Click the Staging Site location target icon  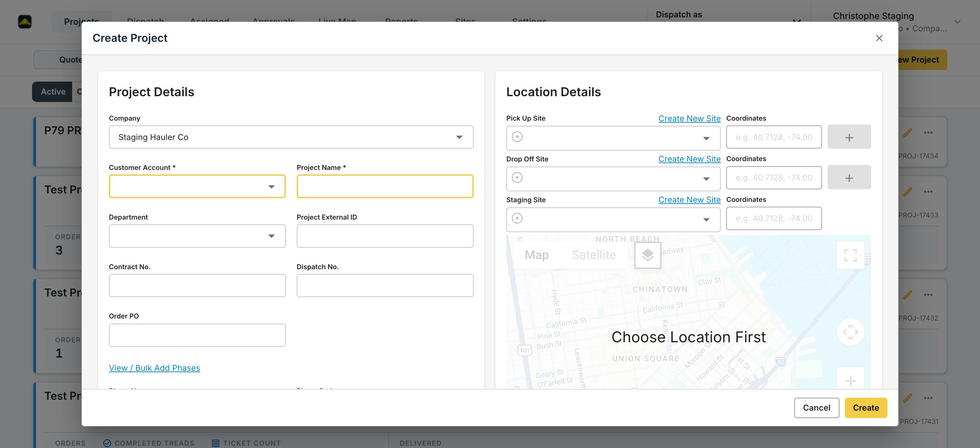pos(517,218)
